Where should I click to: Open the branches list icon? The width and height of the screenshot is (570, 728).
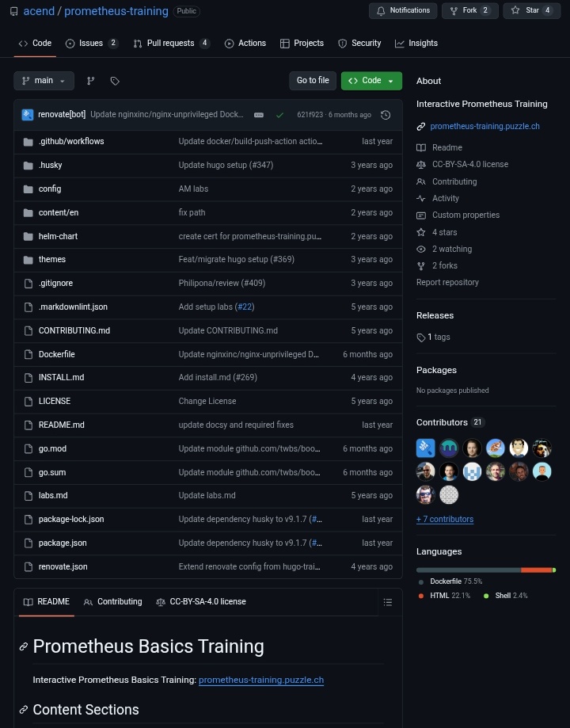pos(90,81)
